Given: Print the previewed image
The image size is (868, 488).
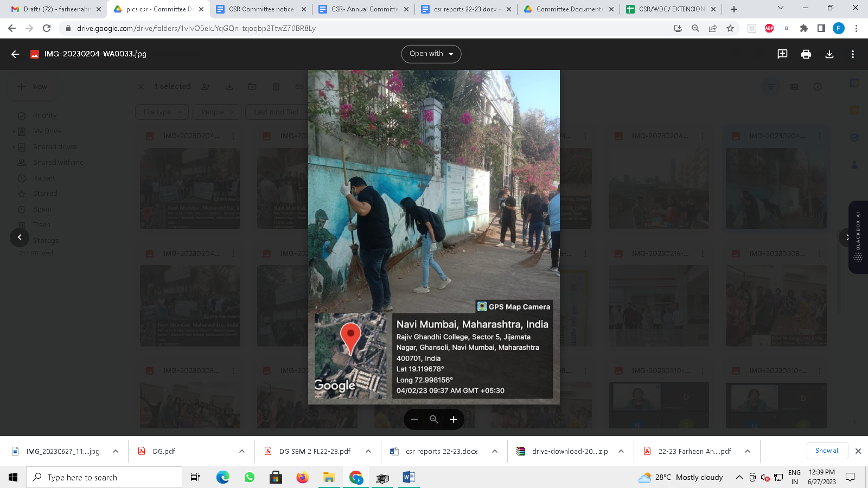Looking at the screenshot, I should click(x=806, y=54).
